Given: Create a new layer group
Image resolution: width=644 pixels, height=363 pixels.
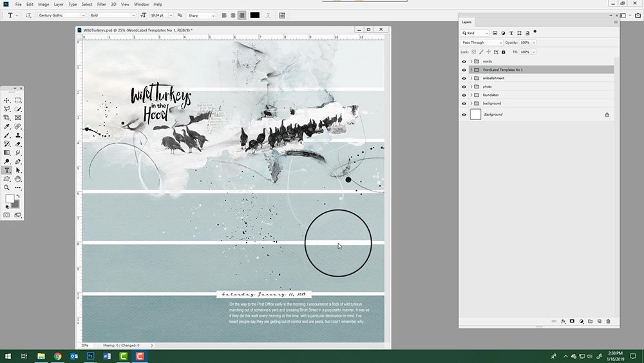Looking at the screenshot, I should pyautogui.click(x=590, y=322).
